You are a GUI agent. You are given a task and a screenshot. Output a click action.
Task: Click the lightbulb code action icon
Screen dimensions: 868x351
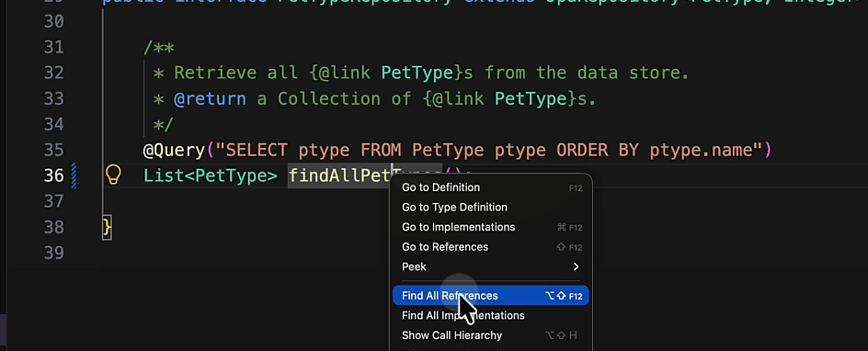pos(113,175)
